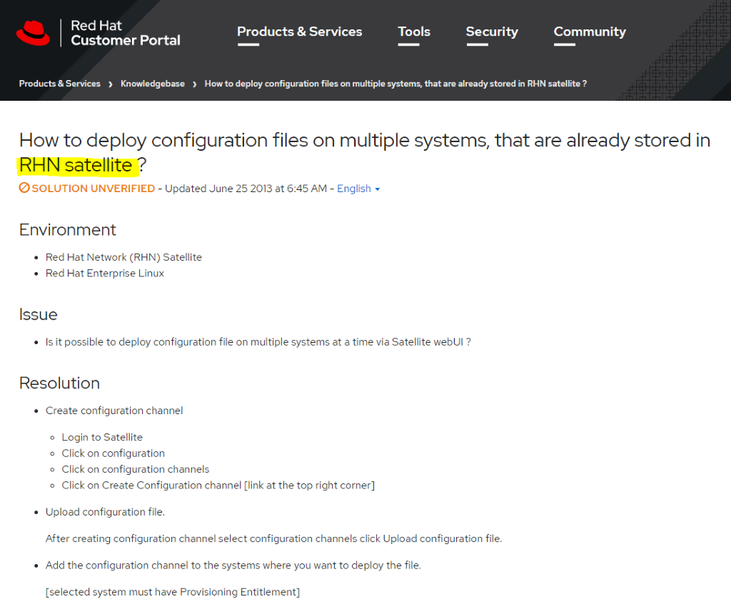Screen dimensions: 731x607
Task: Click 'Add the configuration channel to the systems' bullet
Action: [x=233, y=565]
